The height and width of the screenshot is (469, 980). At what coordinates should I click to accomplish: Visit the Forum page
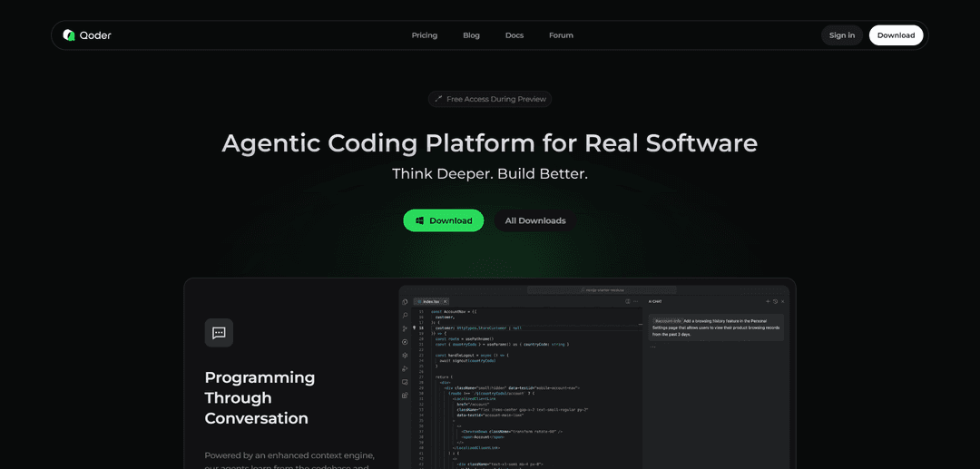562,35
